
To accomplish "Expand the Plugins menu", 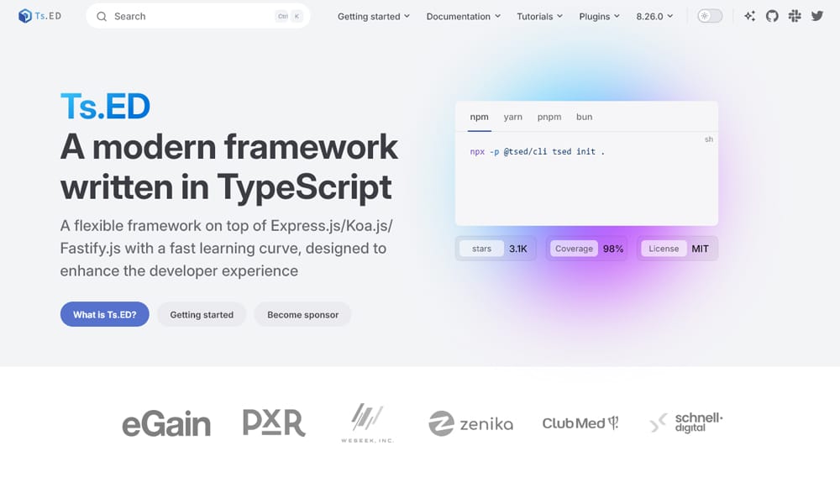I will 600,17.
